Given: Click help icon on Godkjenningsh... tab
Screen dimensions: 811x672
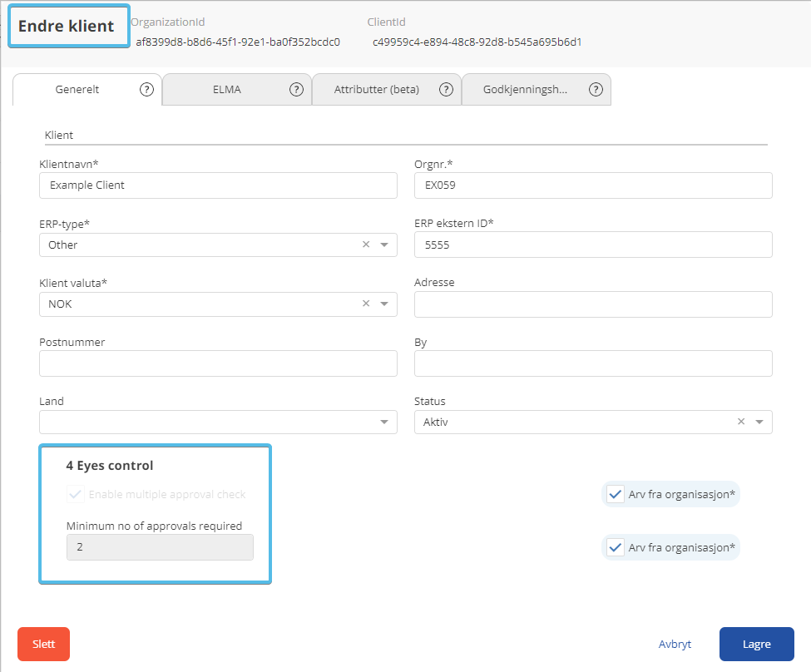Looking at the screenshot, I should [596, 90].
